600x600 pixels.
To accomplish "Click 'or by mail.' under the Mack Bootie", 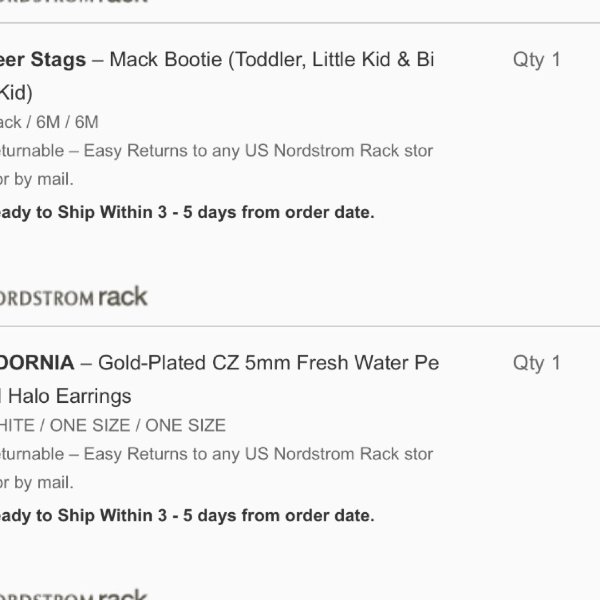I will 37,179.
